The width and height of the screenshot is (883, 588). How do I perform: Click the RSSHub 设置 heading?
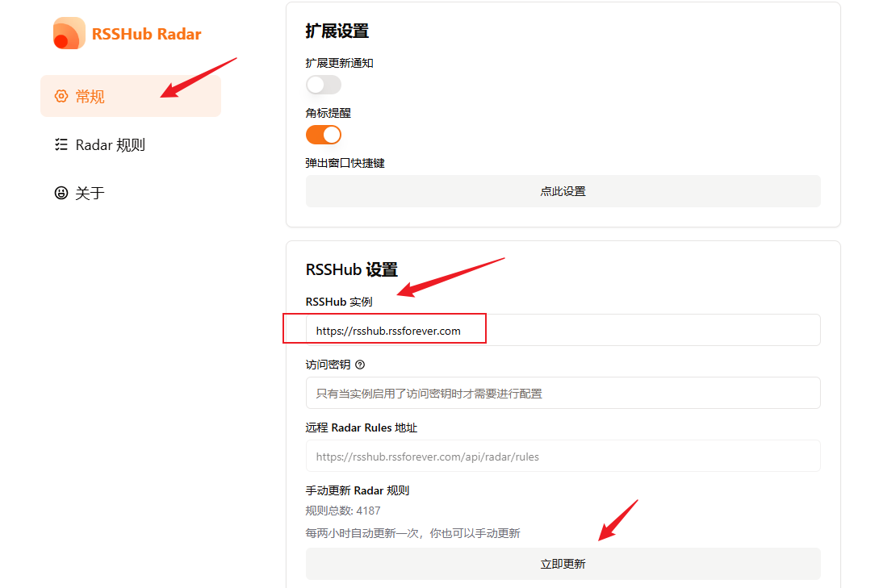point(352,269)
